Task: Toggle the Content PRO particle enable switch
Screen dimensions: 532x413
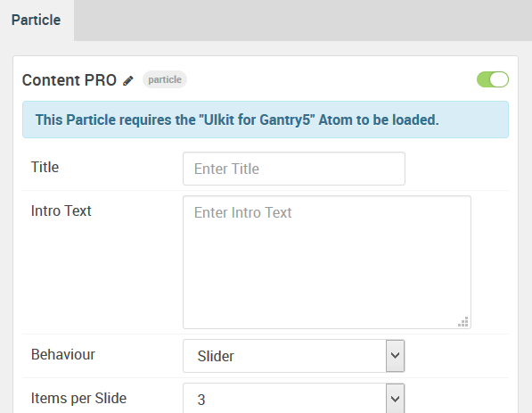Action: [x=493, y=79]
